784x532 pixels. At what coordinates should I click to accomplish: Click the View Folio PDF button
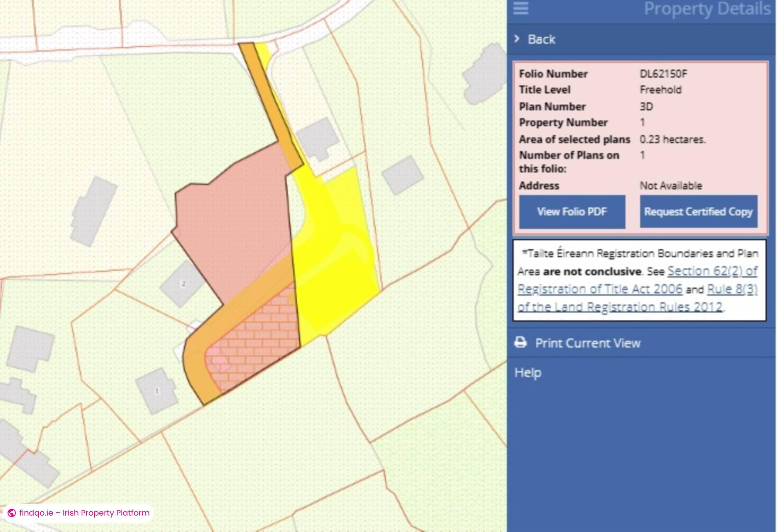[571, 211]
